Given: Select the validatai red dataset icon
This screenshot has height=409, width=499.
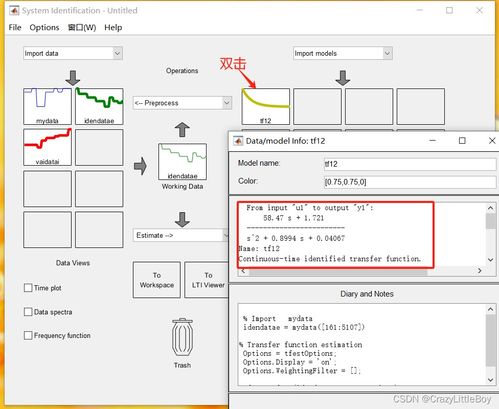Looking at the screenshot, I should pyautogui.click(x=47, y=147).
